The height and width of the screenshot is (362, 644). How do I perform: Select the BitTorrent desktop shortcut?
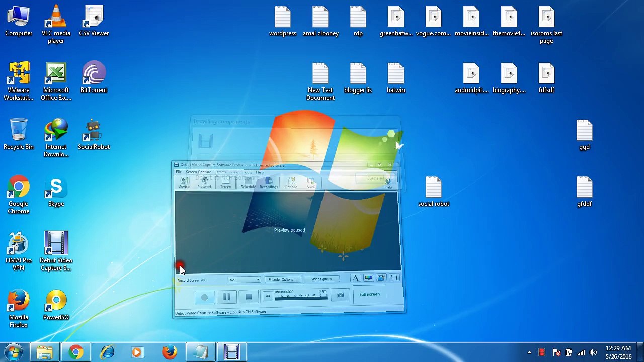tap(94, 78)
